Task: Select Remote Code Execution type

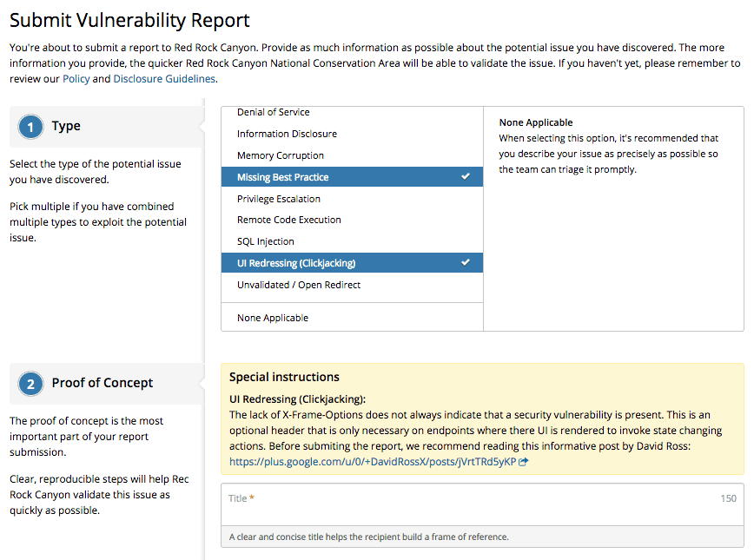Action: tap(289, 220)
